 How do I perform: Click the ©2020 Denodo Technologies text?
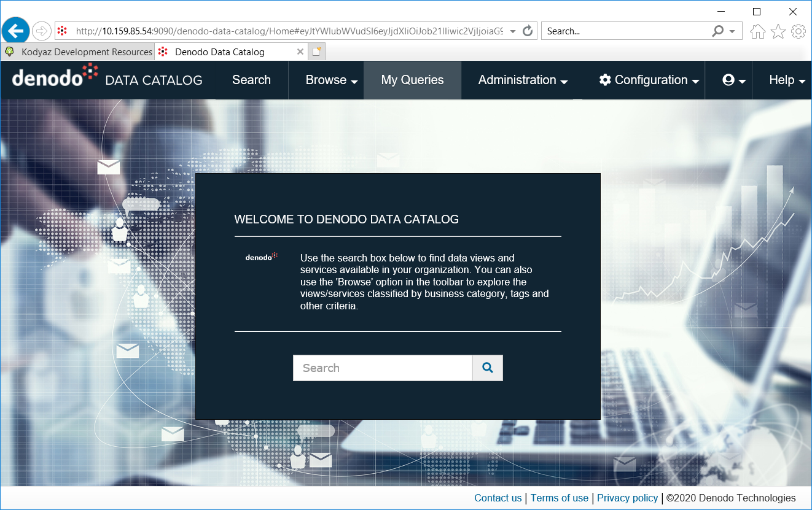pyautogui.click(x=731, y=498)
